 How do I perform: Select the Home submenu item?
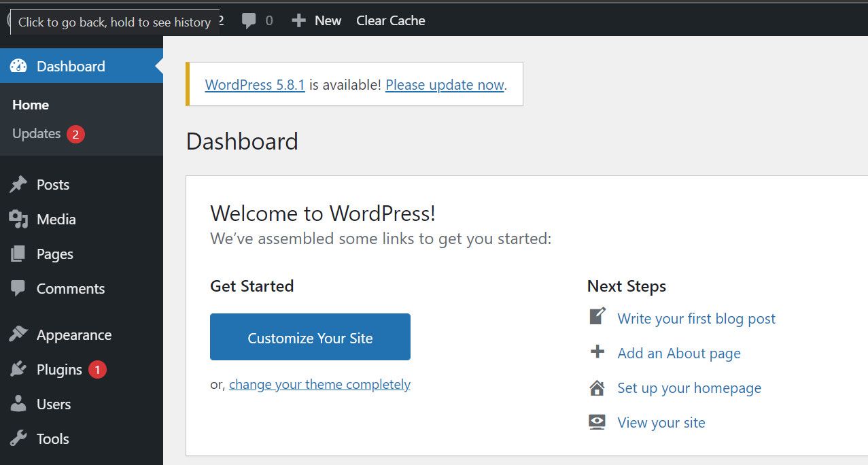click(31, 105)
